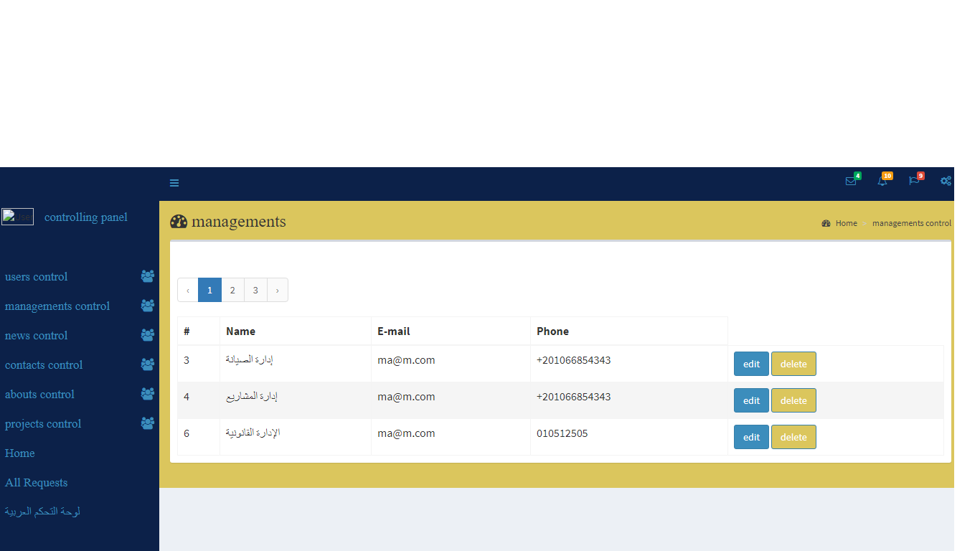Select pagination page 1
The height and width of the screenshot is (551, 980).
[209, 290]
